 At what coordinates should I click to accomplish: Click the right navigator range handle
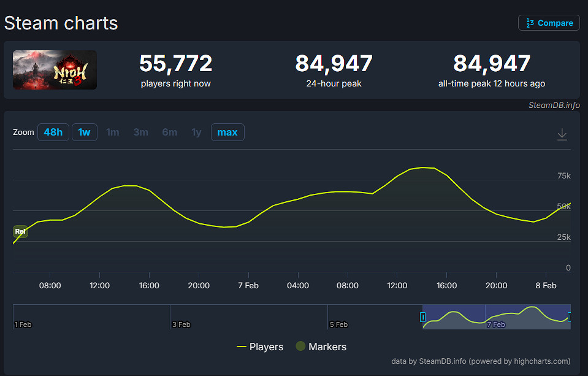570,317
